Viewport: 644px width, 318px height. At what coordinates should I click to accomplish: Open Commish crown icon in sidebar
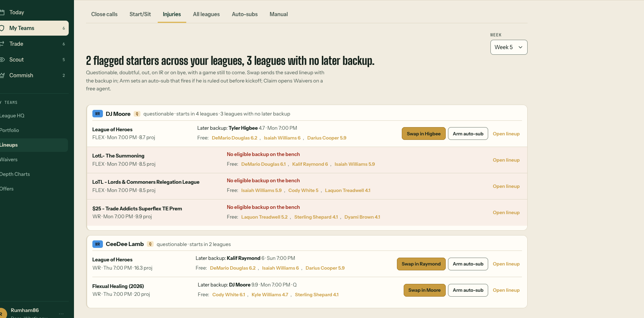coord(2,75)
